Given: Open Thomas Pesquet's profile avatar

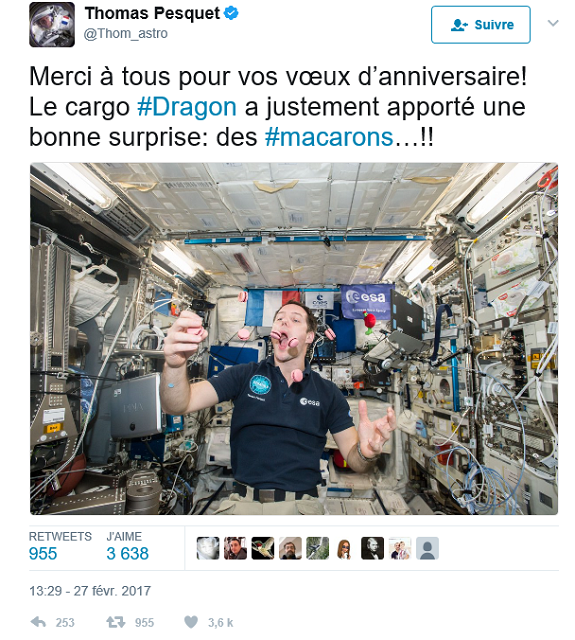Looking at the screenshot, I should pyautogui.click(x=52, y=24).
